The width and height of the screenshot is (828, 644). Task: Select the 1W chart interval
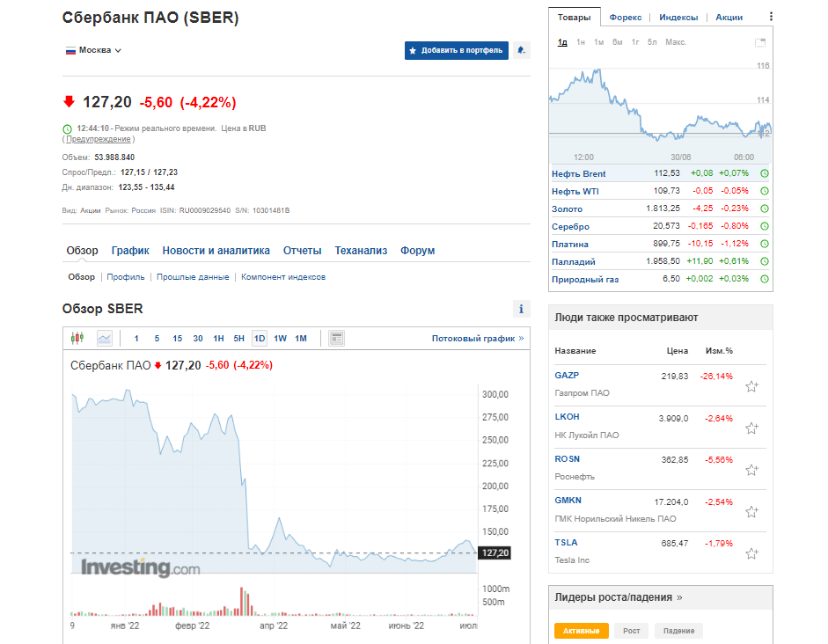click(282, 338)
